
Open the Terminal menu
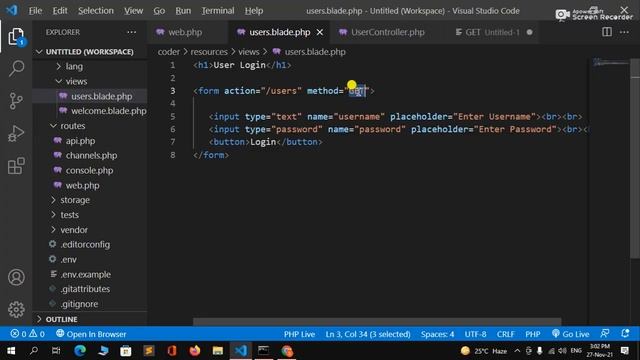tap(218, 11)
